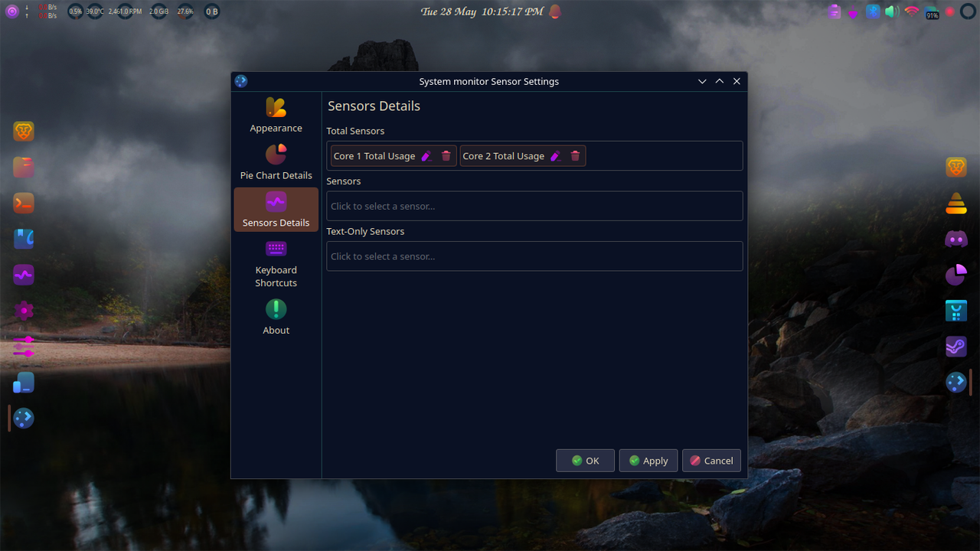
Task: Cancel the sensor settings dialog
Action: coord(711,461)
